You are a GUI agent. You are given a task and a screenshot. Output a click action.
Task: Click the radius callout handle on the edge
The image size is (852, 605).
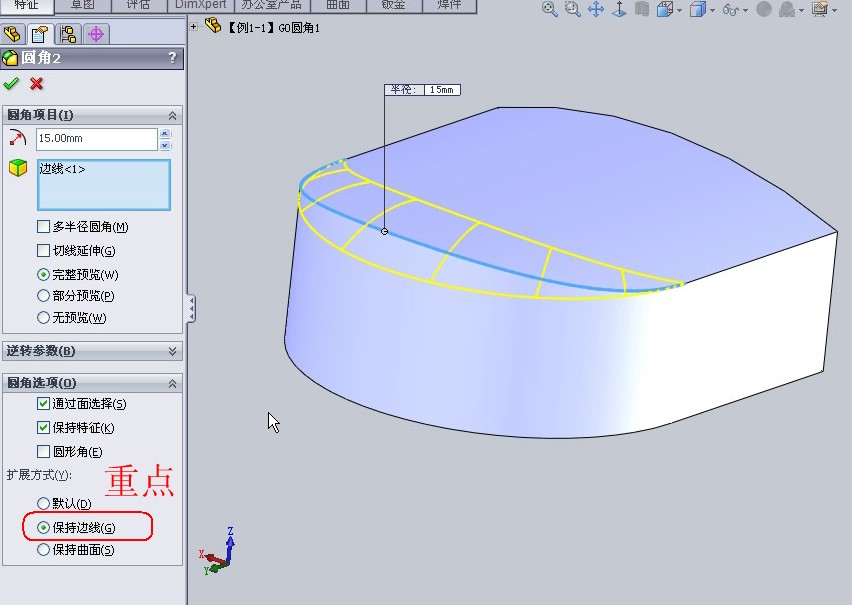pyautogui.click(x=385, y=232)
